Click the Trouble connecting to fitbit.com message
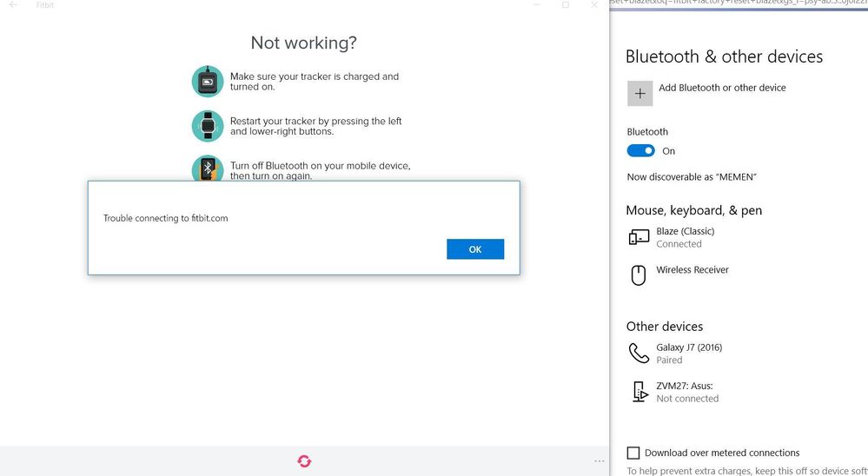 [x=165, y=218]
